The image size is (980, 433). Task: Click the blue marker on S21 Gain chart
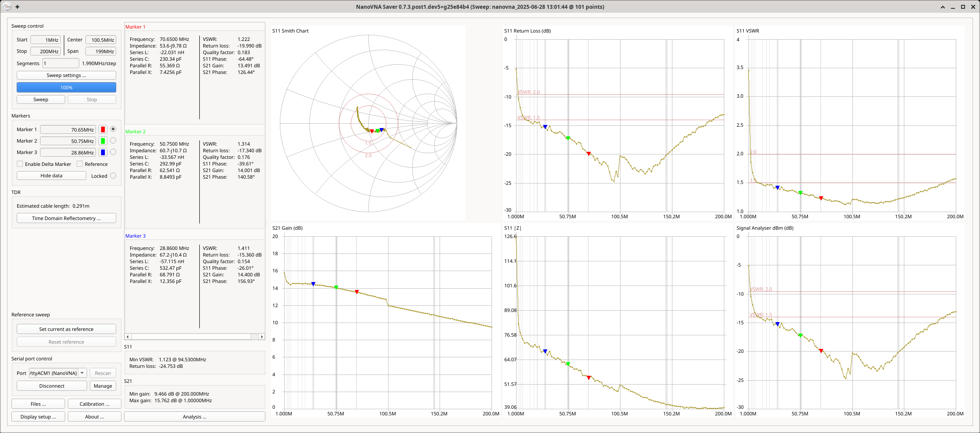coord(313,284)
